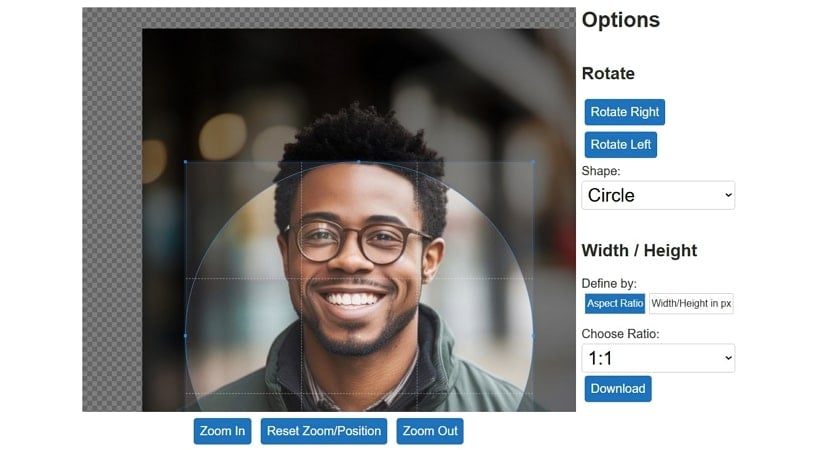Click the Rotate Right button
Image resolution: width=825 pixels, height=450 pixels.
625,112
